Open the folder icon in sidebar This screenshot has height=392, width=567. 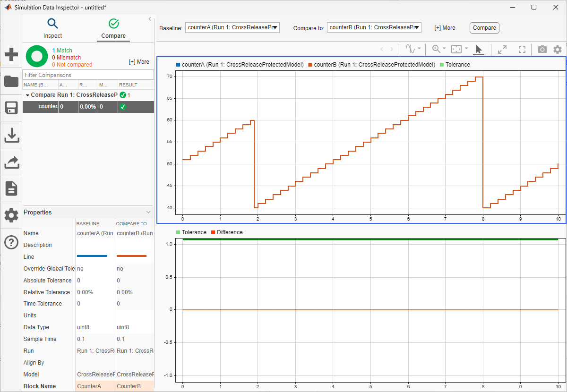(x=11, y=81)
